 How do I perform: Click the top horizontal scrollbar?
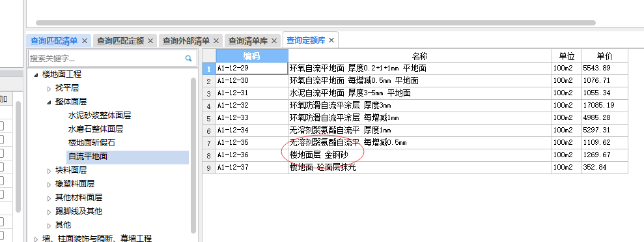[315, 23]
